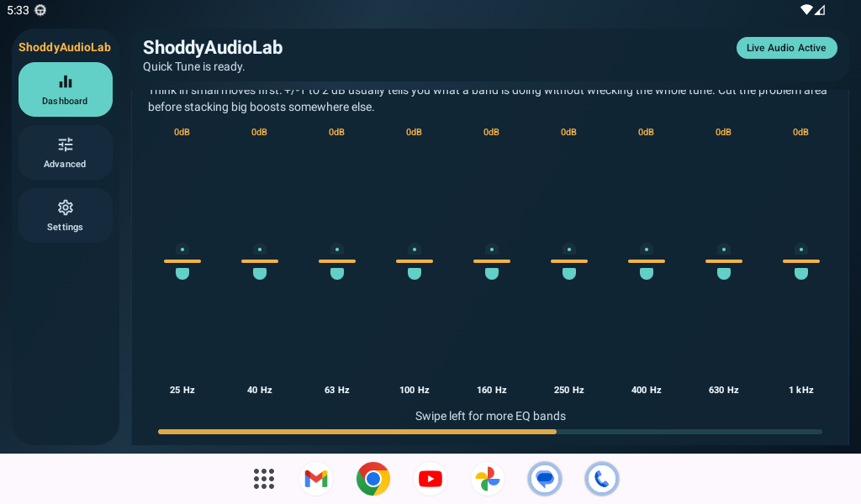Screen dimensions: 861x504
Task: Select the 160 Hz frequency label
Action: [x=492, y=390]
